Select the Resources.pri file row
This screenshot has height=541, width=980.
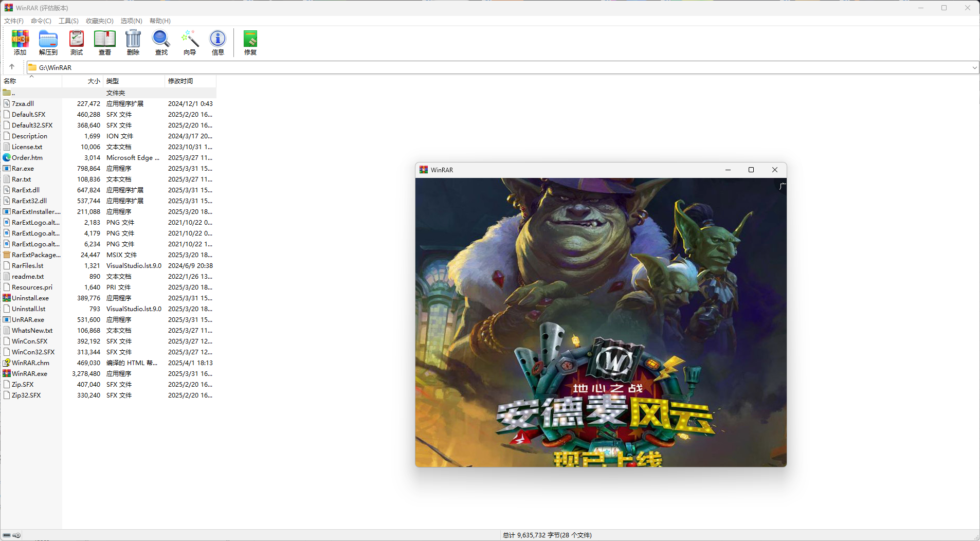[x=108, y=287]
